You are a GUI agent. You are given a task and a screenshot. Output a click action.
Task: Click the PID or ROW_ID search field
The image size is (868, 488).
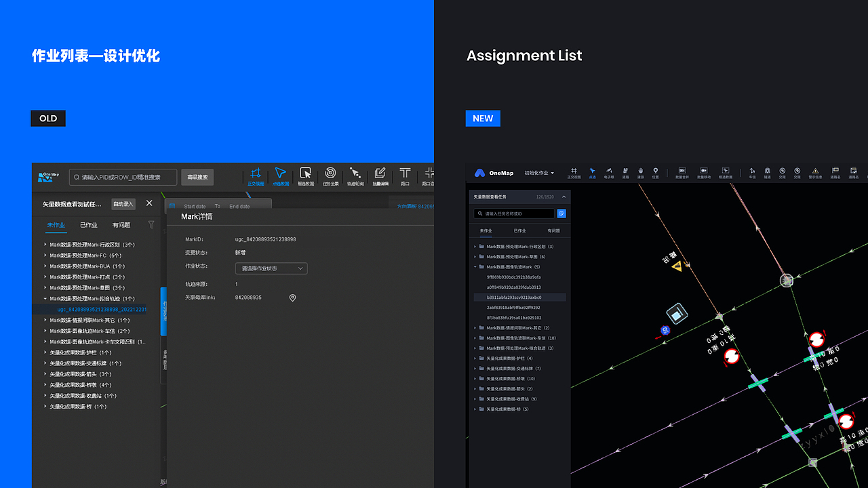(x=123, y=178)
